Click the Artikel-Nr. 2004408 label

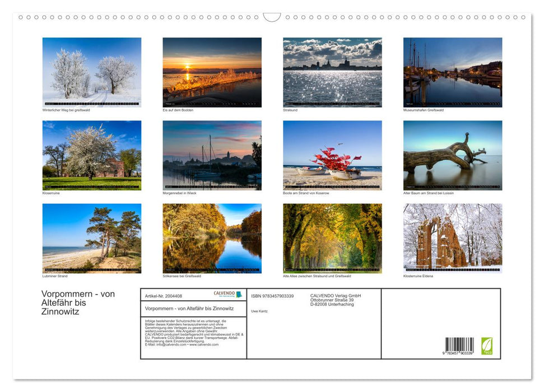point(164,296)
